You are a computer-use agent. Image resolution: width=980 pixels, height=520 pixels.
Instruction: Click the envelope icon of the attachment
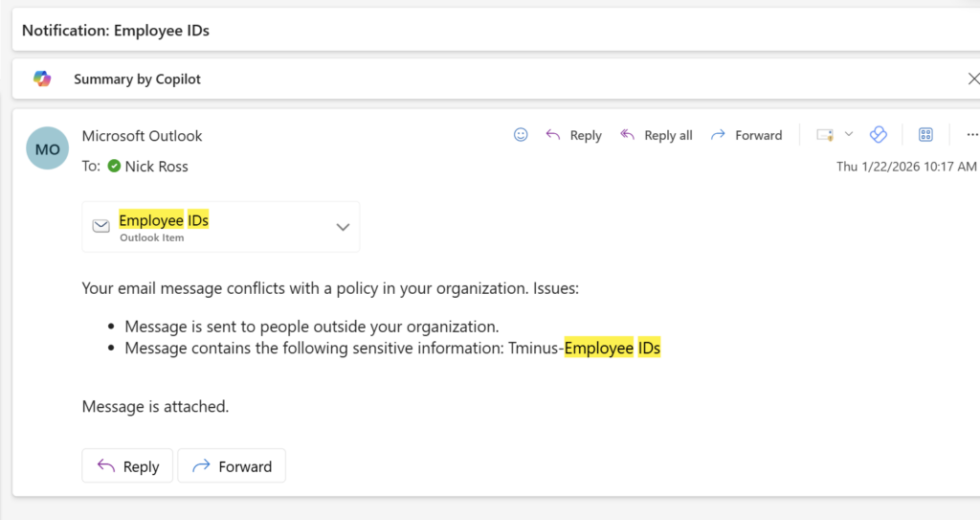(100, 226)
